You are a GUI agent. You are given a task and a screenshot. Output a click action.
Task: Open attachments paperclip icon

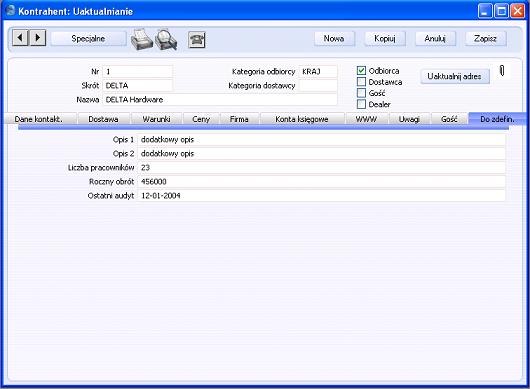click(x=502, y=71)
